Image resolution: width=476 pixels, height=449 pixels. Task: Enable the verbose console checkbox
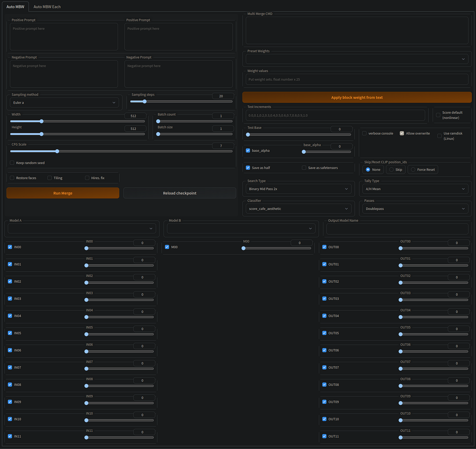364,133
